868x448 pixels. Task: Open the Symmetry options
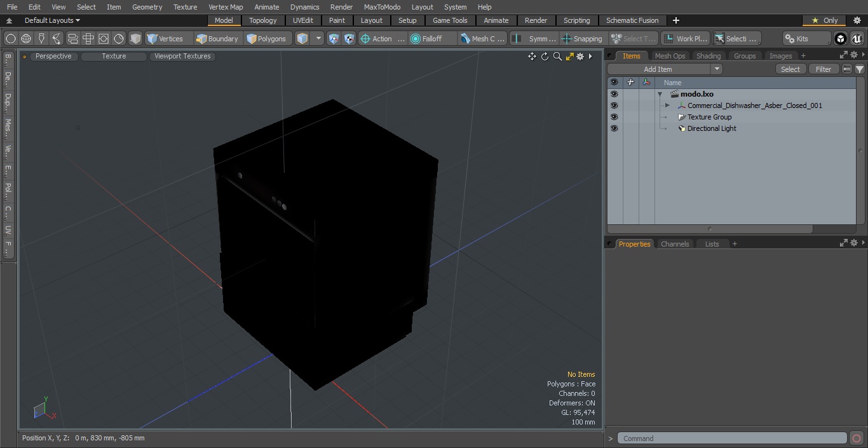(x=534, y=39)
